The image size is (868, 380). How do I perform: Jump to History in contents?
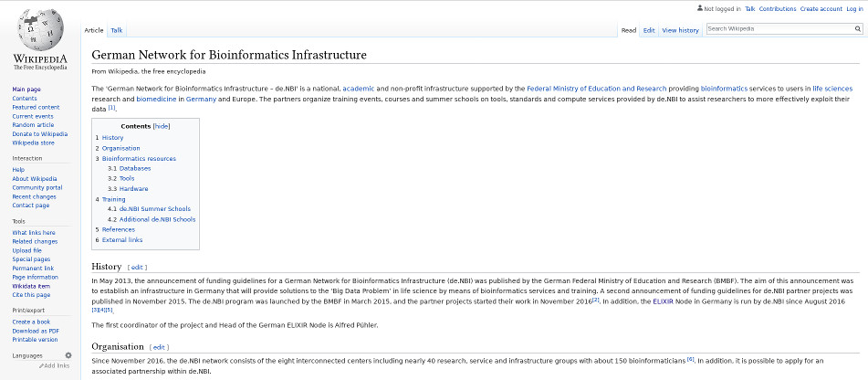pyautogui.click(x=112, y=137)
